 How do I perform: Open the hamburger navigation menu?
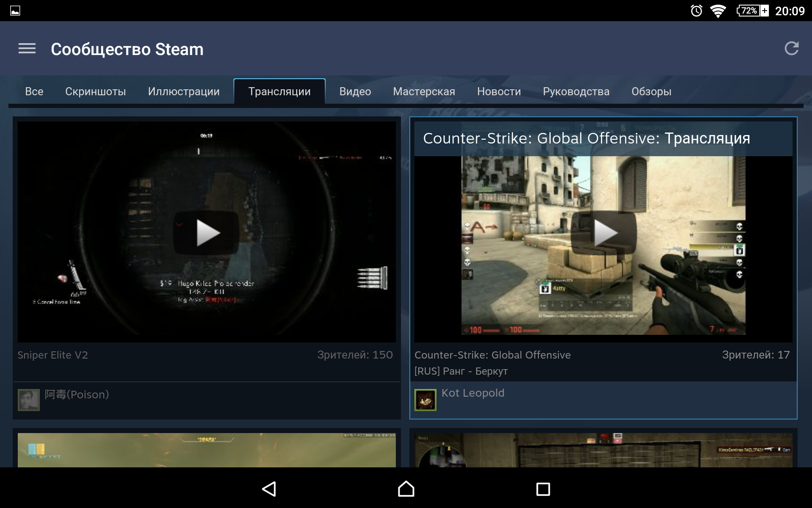(27, 49)
